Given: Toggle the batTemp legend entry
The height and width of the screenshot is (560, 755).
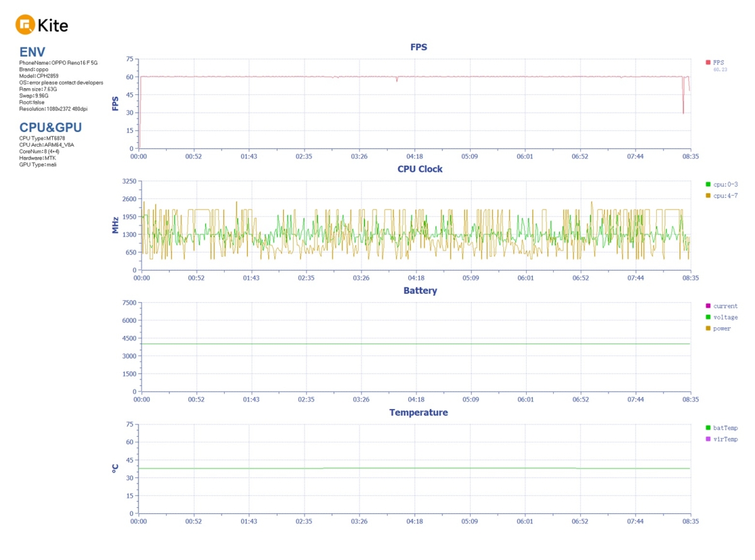Looking at the screenshot, I should [x=722, y=428].
